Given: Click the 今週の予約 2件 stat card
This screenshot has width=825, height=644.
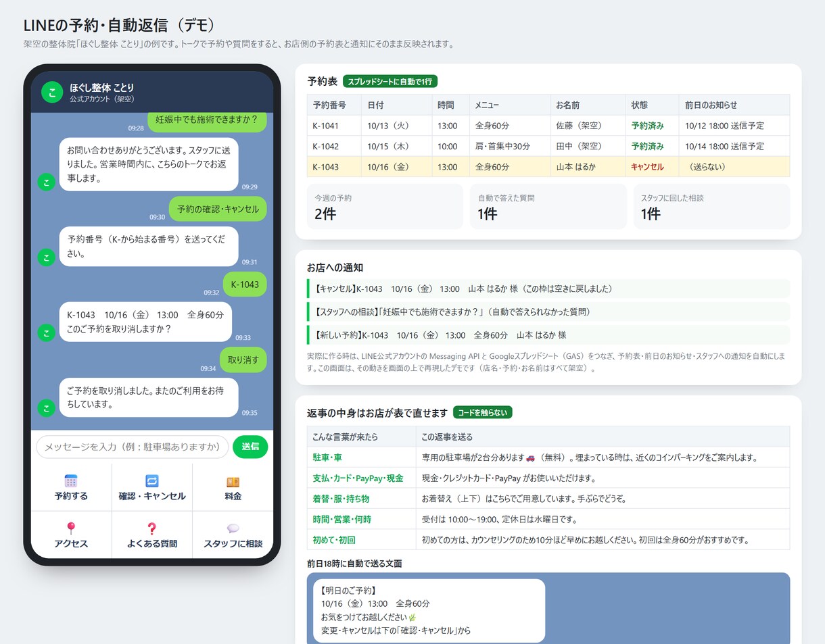Looking at the screenshot, I should tap(385, 206).
